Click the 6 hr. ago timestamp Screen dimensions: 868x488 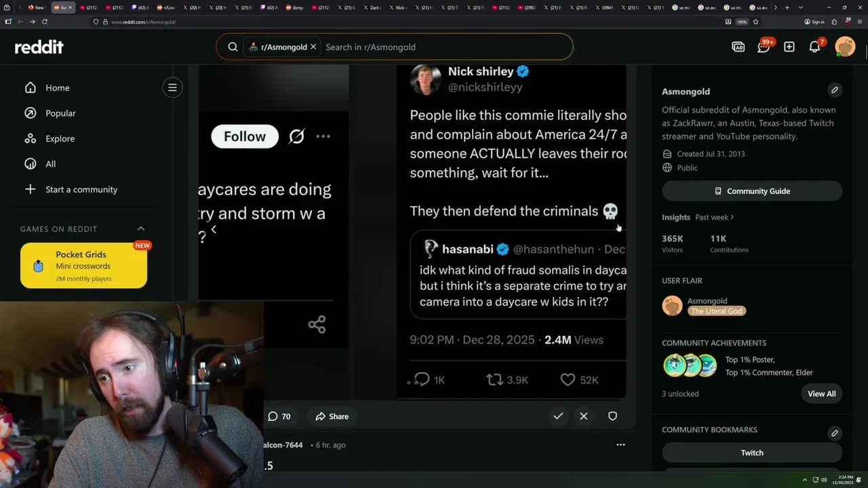[x=331, y=445]
